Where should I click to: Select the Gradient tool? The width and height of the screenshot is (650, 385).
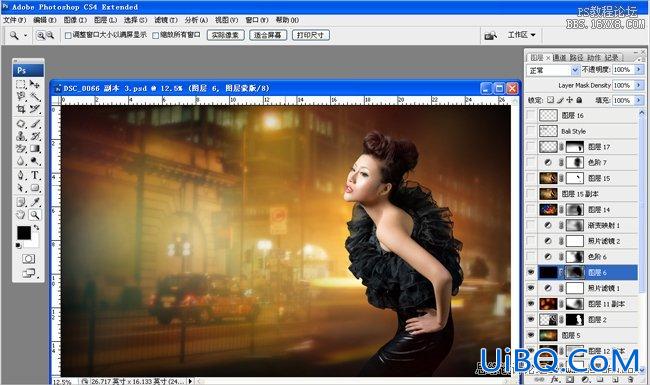click(x=35, y=149)
